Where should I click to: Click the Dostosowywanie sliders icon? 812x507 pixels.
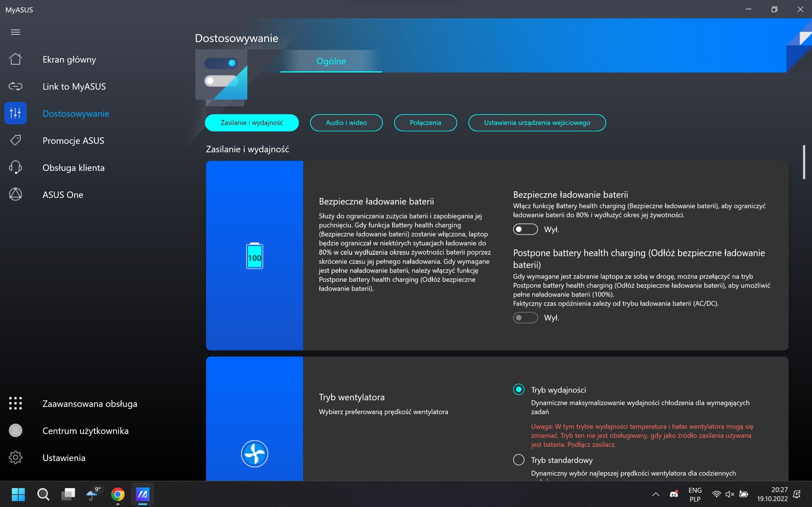tap(16, 113)
